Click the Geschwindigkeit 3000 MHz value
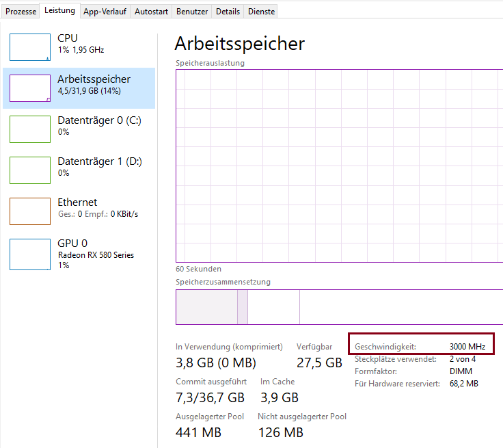This screenshot has width=503, height=448. click(467, 347)
